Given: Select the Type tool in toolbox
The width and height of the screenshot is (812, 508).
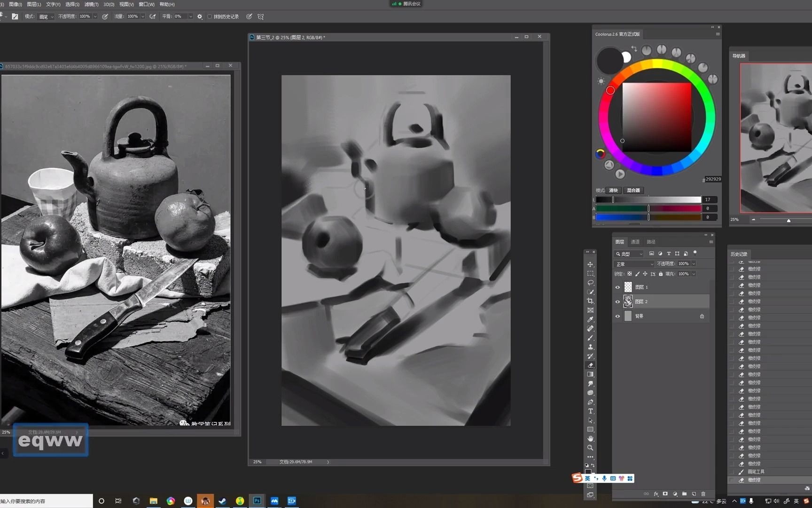Looking at the screenshot, I should [590, 411].
